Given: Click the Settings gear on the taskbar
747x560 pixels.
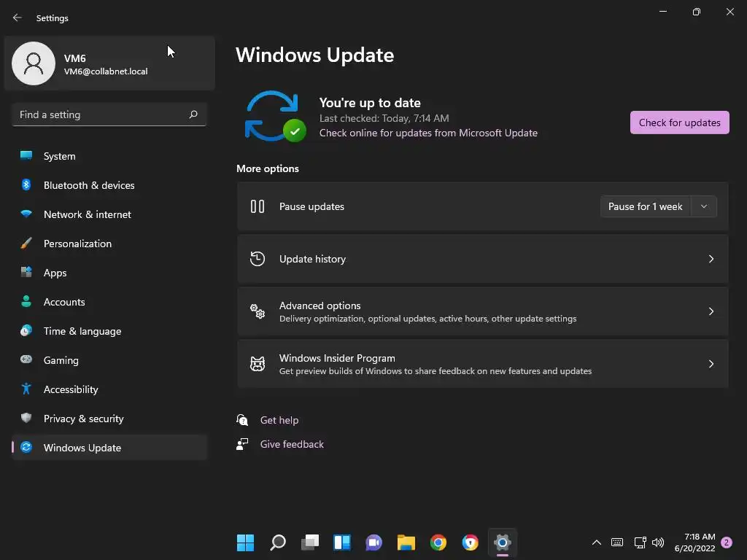Looking at the screenshot, I should (502, 542).
